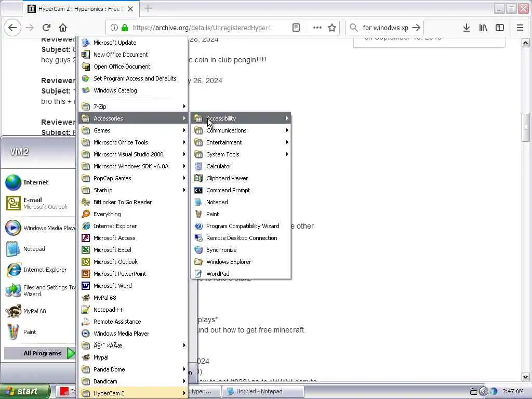Reload the archive.org page
532x399 pixels.
point(46,28)
